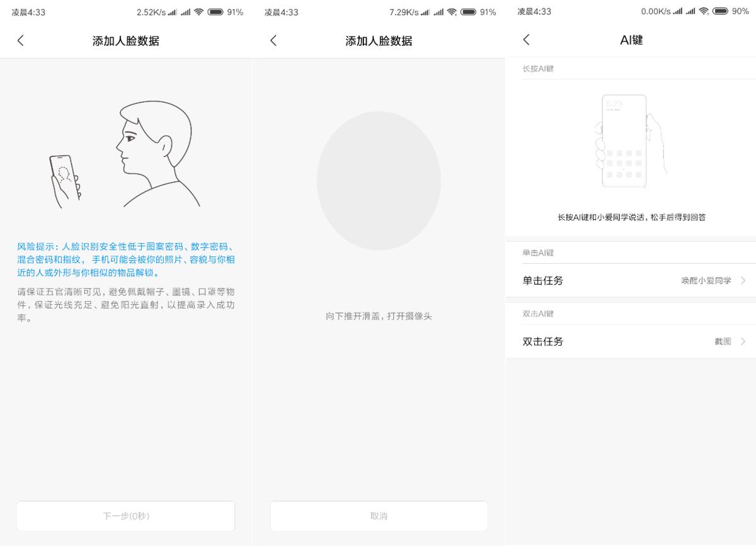Tap the back arrow on the camera cover screen
The width and height of the screenshot is (756, 546).
[273, 40]
